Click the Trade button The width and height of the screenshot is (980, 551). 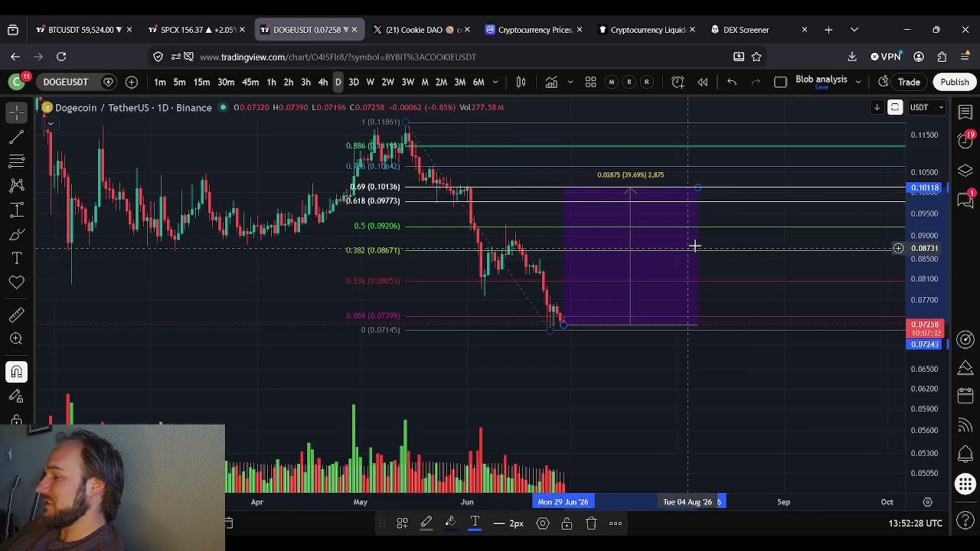909,82
